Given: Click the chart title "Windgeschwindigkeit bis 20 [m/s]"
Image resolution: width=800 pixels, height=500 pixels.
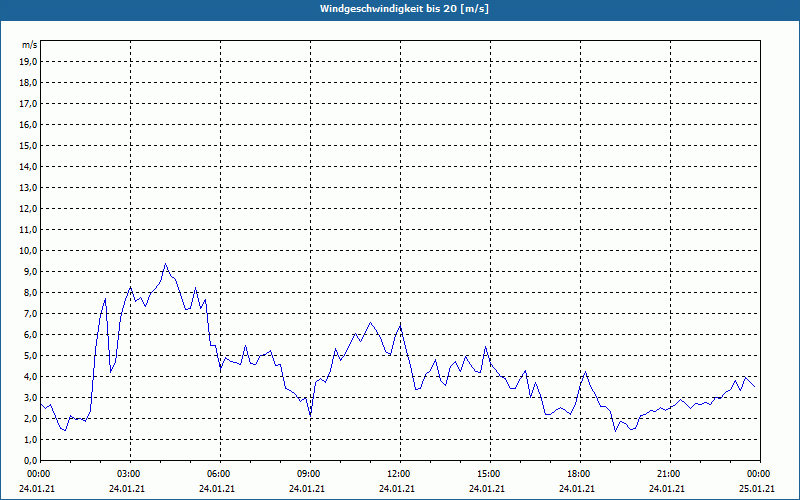Looking at the screenshot, I should pyautogui.click(x=404, y=9).
